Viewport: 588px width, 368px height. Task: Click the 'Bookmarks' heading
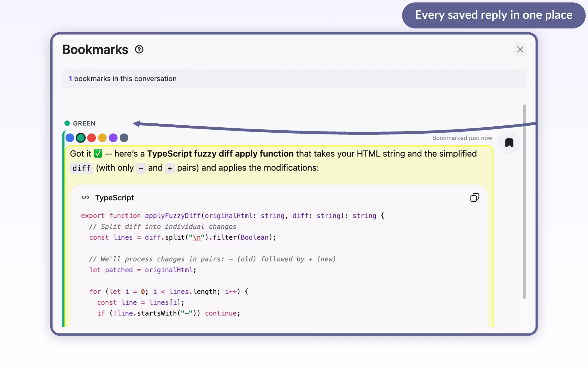[95, 50]
